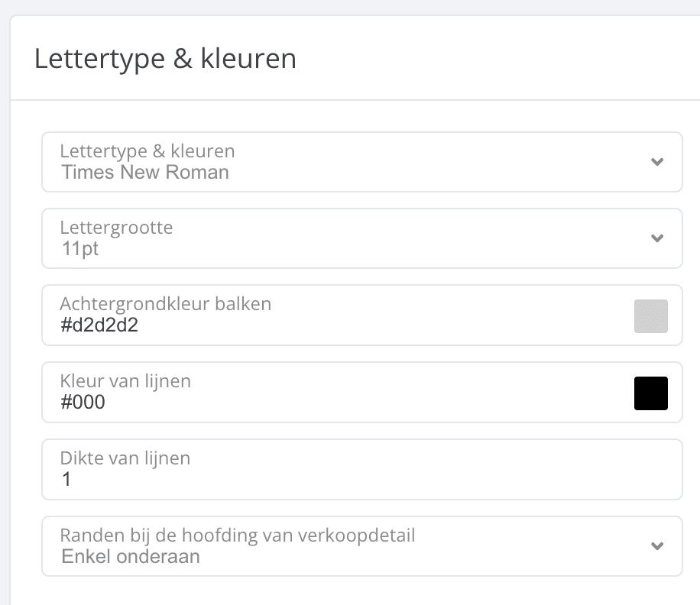Click the chevron arrow of the font dropdown
Screen dimensions: 700x605
(x=656, y=162)
